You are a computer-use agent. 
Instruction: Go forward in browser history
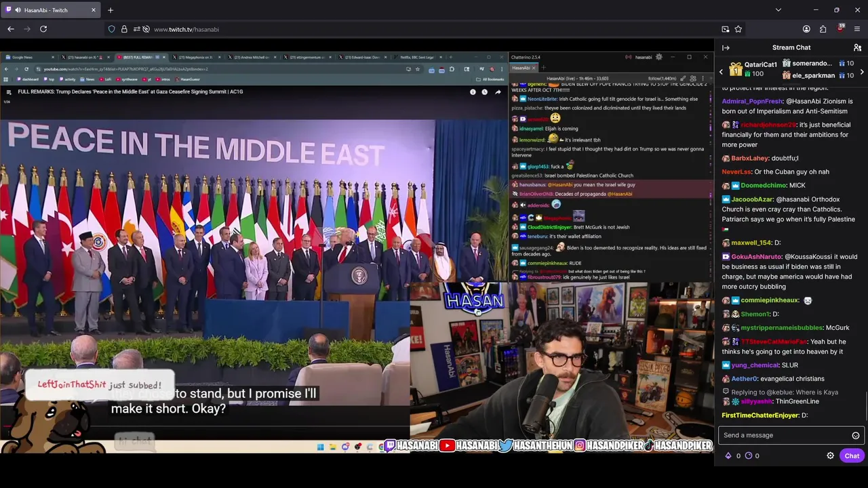(x=27, y=29)
